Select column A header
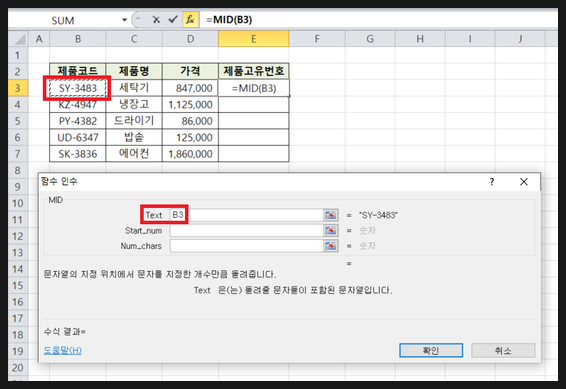 pos(39,39)
